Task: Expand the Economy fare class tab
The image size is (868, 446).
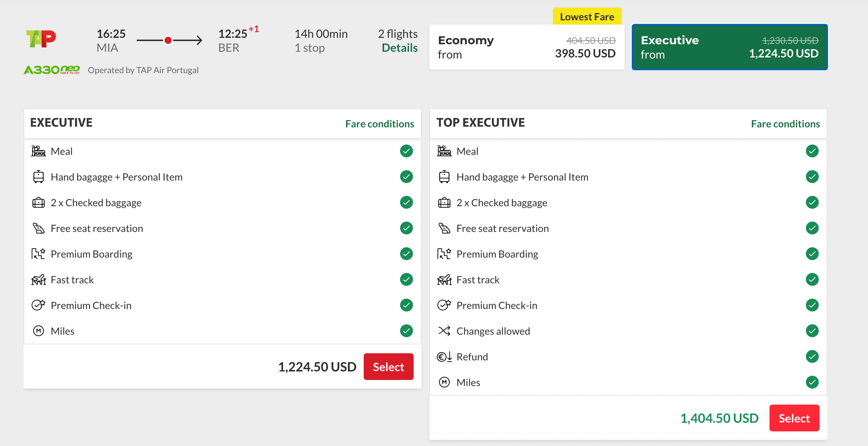Action: [526, 47]
